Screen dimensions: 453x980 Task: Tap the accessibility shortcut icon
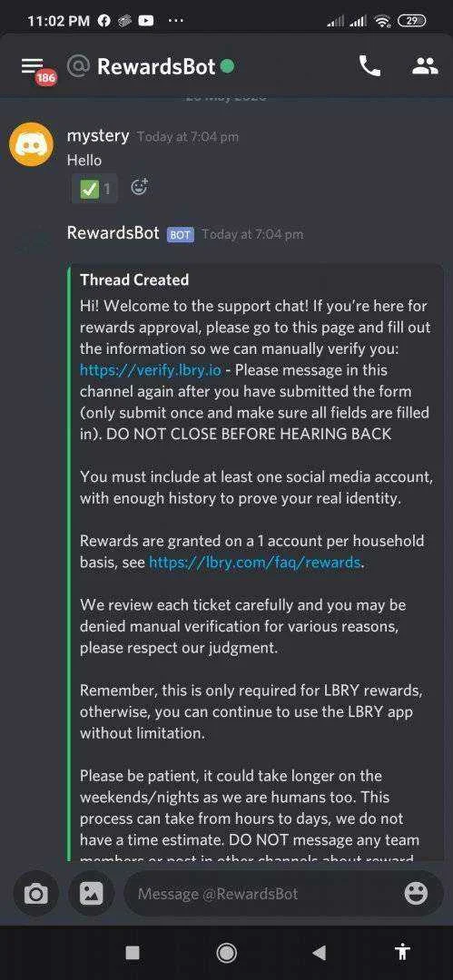(403, 952)
